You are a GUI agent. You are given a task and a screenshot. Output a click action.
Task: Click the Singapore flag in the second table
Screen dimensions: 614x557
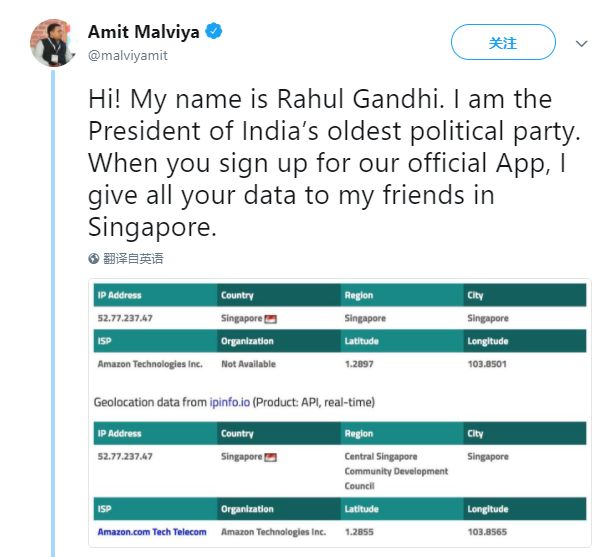270,457
